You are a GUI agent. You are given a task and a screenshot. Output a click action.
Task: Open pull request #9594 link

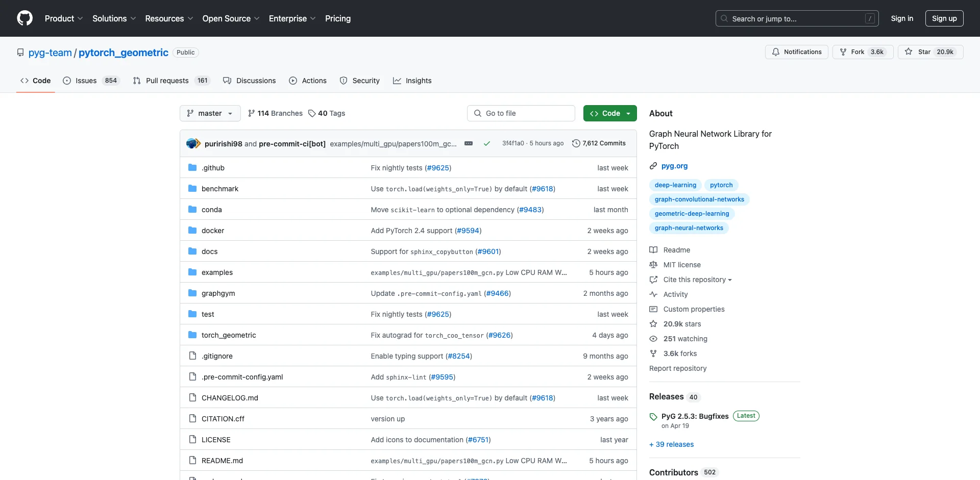pyautogui.click(x=468, y=231)
